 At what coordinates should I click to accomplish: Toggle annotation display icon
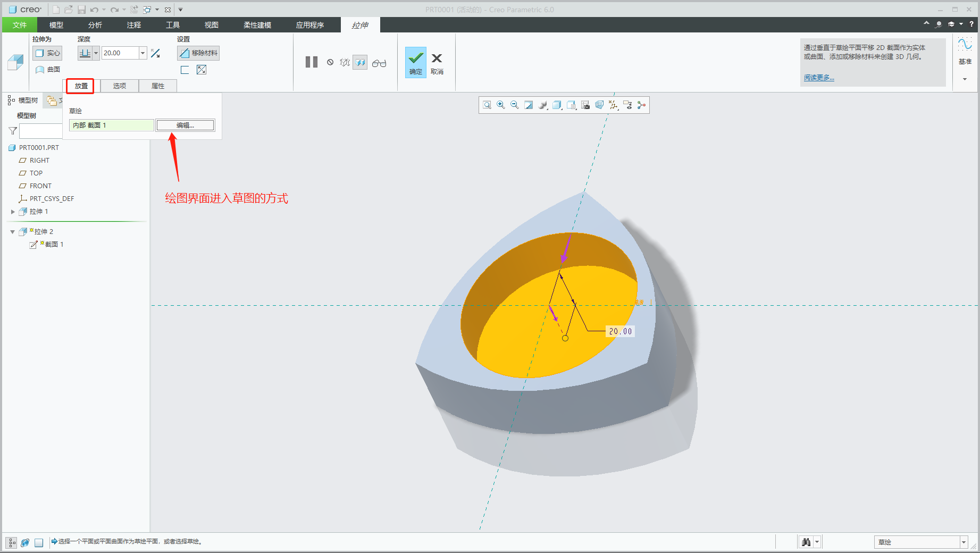627,105
